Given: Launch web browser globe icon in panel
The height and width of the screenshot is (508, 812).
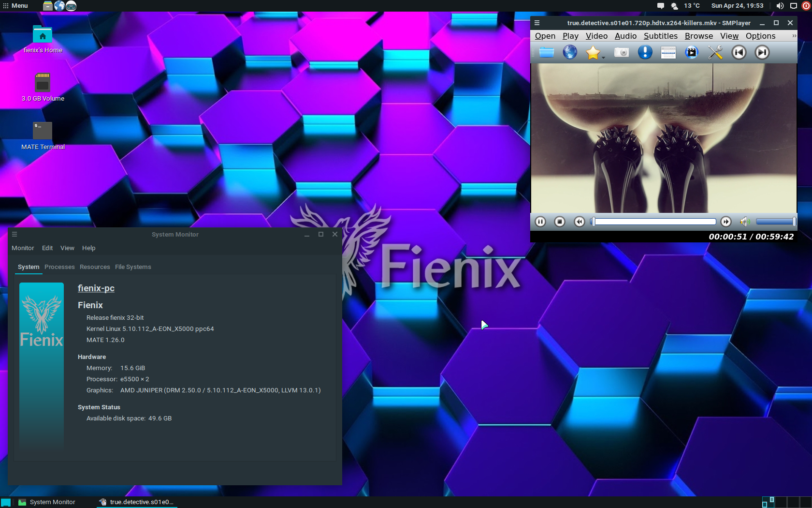Looking at the screenshot, I should [x=59, y=6].
